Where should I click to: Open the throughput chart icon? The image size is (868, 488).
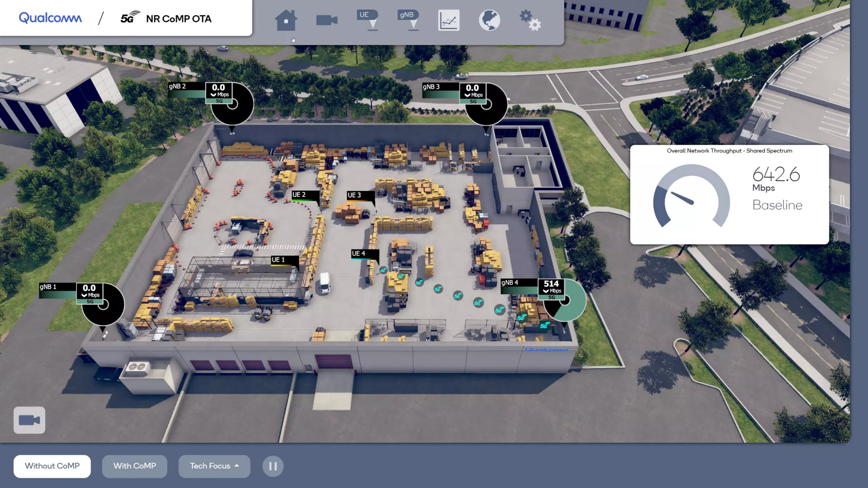pos(448,20)
